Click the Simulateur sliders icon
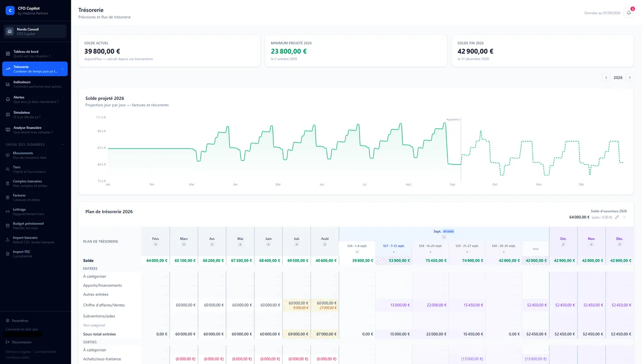 (8, 114)
